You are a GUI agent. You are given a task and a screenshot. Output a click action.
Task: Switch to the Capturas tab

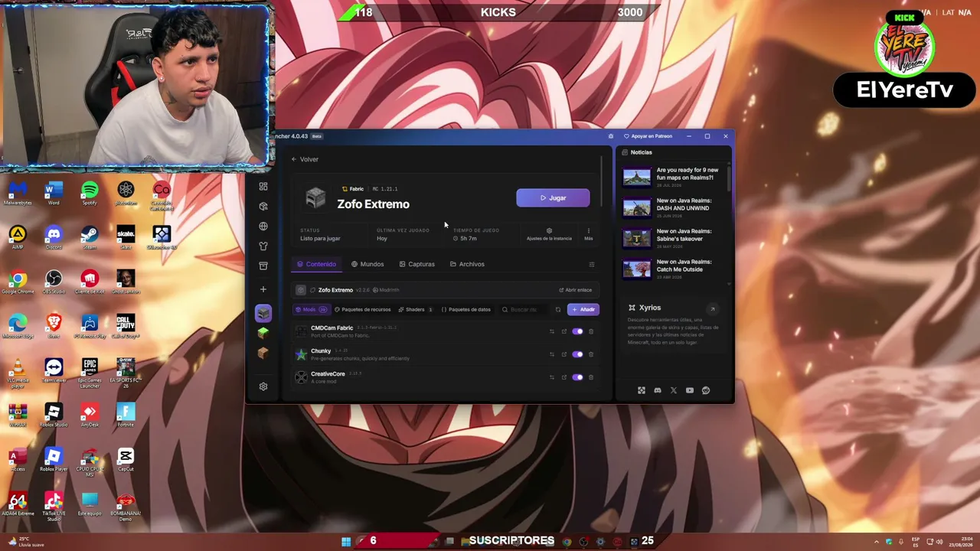pyautogui.click(x=417, y=264)
